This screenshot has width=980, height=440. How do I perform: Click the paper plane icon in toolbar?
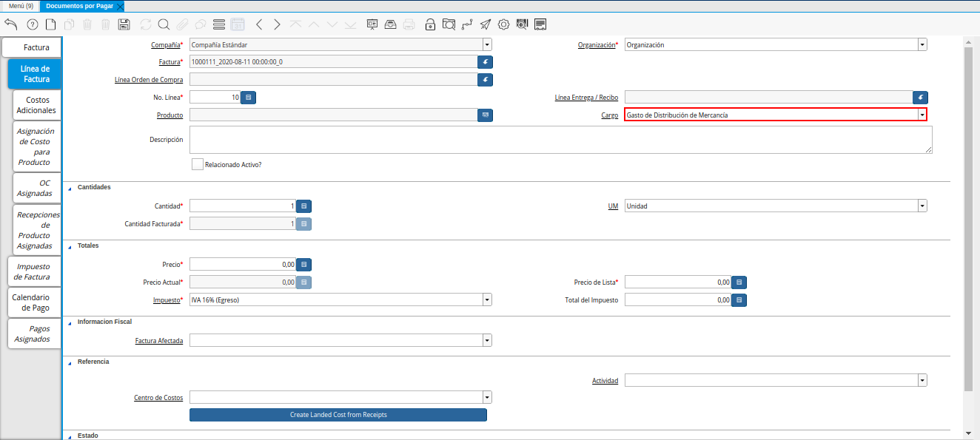[x=485, y=24]
